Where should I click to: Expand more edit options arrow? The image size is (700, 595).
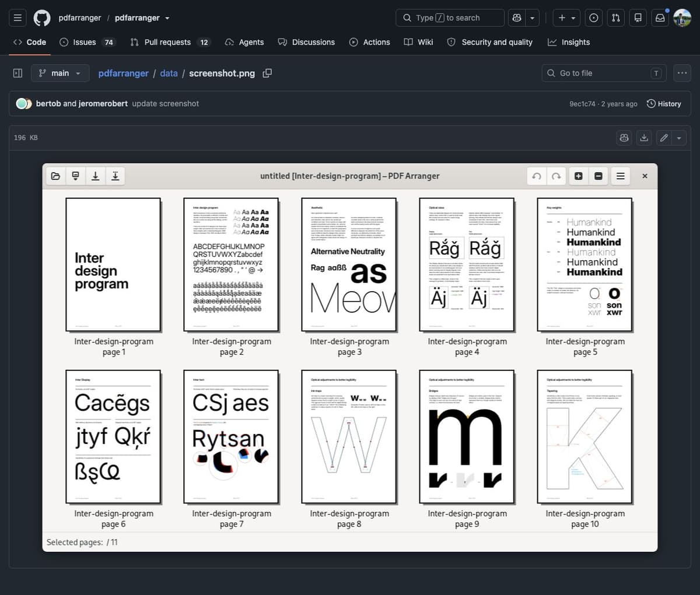coord(679,138)
